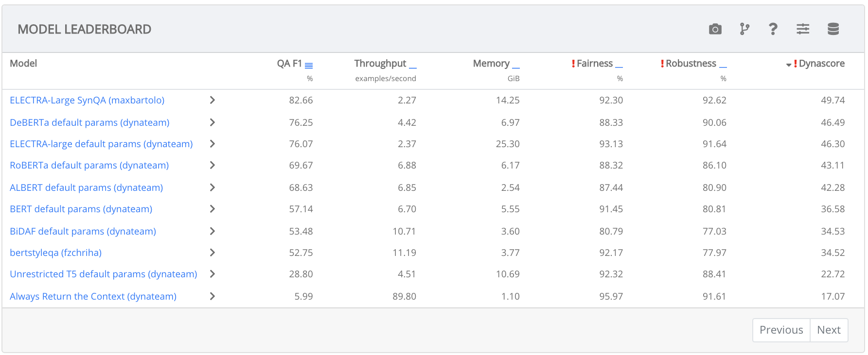Click the Previous page button
The height and width of the screenshot is (355, 868).
click(x=781, y=330)
